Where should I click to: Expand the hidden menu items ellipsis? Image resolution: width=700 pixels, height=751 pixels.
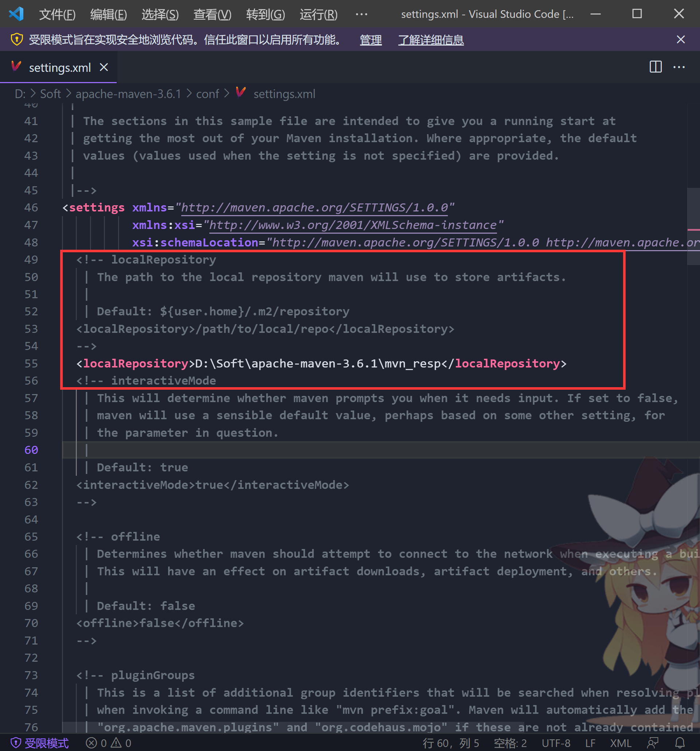361,14
